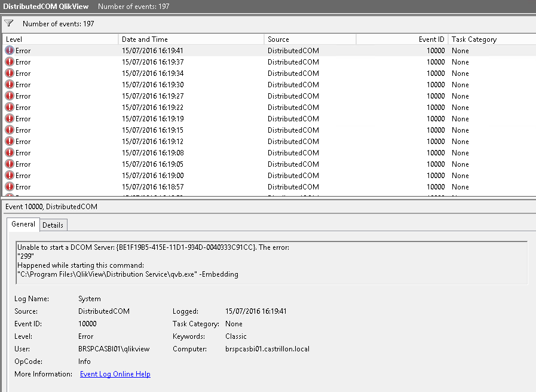The width and height of the screenshot is (536, 392).
Task: Select date cell 15/07/2016 16:19:27
Action: (x=152, y=96)
